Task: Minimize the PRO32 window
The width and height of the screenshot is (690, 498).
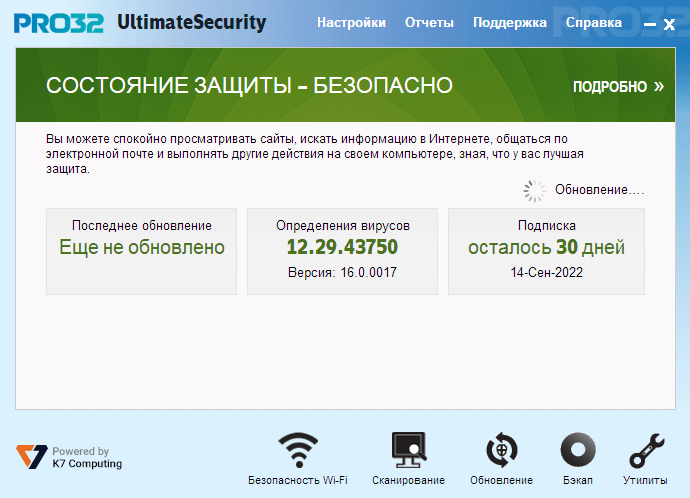Action: coord(650,24)
